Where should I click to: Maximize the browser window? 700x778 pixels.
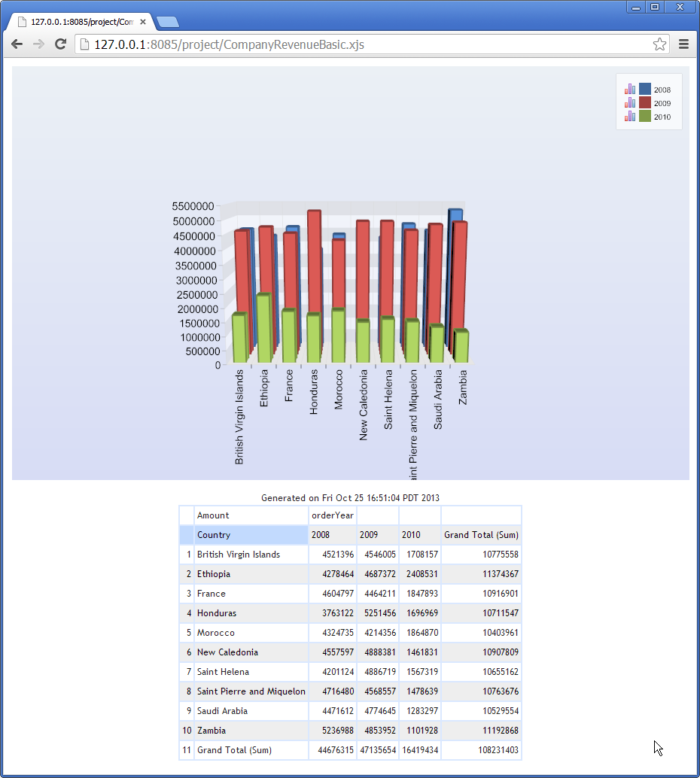click(x=655, y=7)
